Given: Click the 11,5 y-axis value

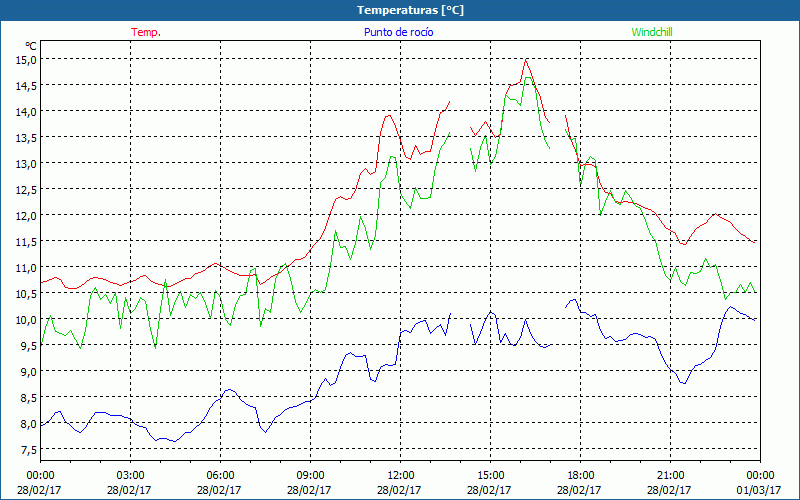Looking at the screenshot, I should pyautogui.click(x=27, y=242).
